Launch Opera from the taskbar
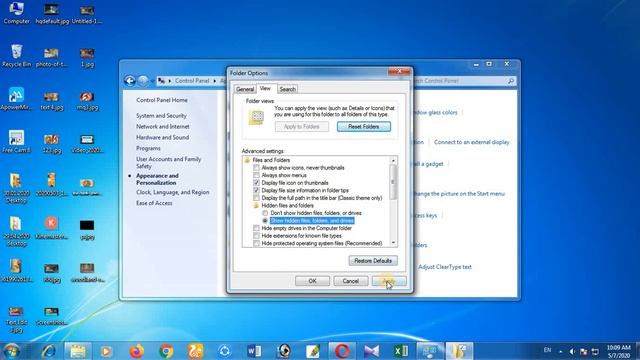The height and width of the screenshot is (360, 640). [x=342, y=351]
